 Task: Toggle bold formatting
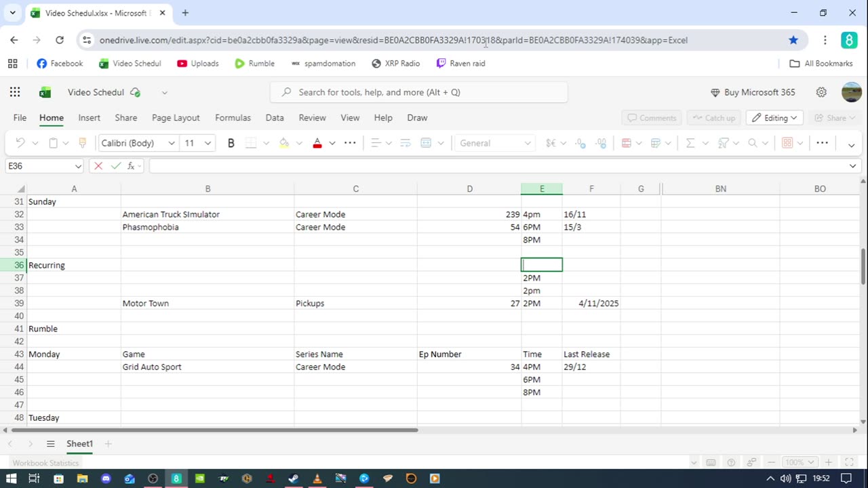tap(231, 143)
